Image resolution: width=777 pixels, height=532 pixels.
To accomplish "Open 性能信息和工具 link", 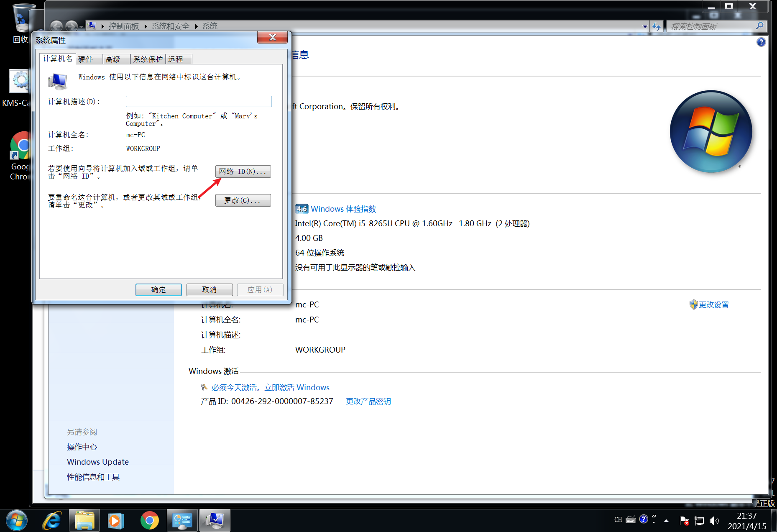I will click(x=93, y=477).
